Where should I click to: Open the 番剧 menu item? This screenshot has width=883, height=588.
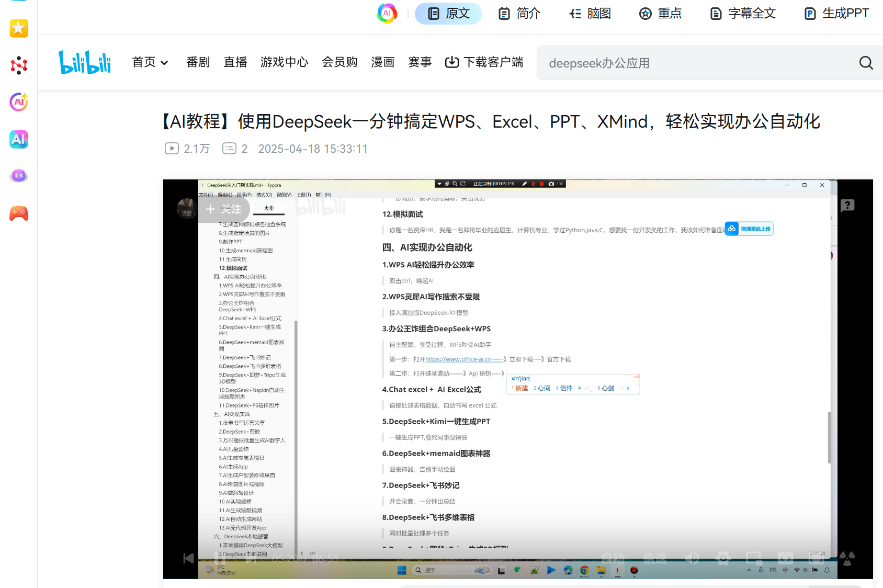pyautogui.click(x=198, y=62)
